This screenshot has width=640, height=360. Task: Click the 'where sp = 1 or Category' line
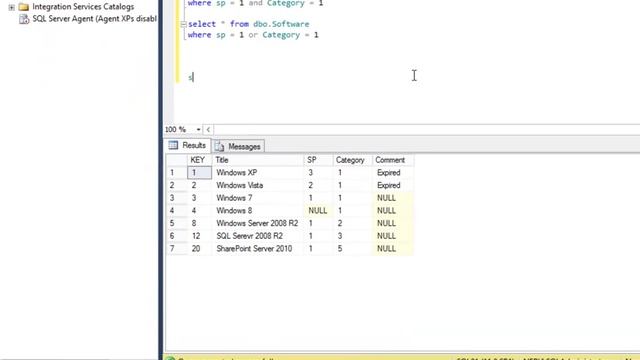pos(253,35)
